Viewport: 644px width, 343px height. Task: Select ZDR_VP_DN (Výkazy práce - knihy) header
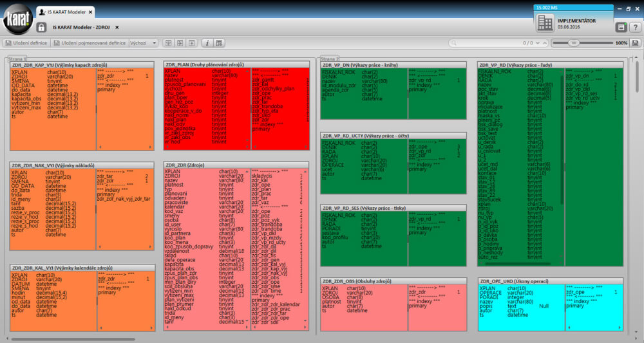[393, 65]
